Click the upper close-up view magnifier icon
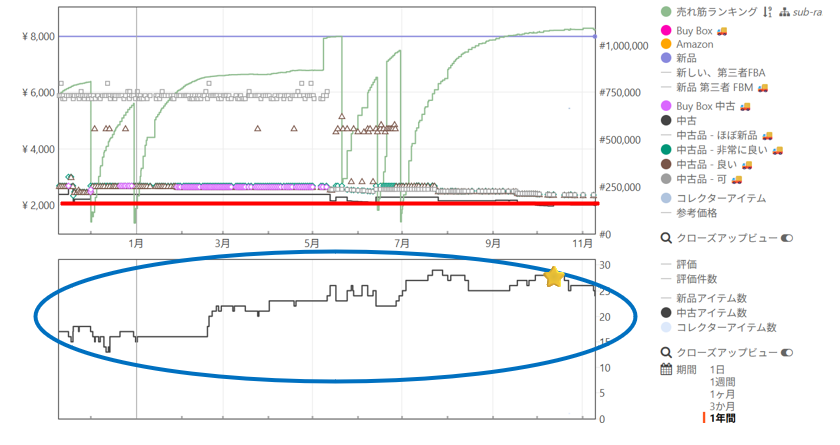 pos(666,238)
